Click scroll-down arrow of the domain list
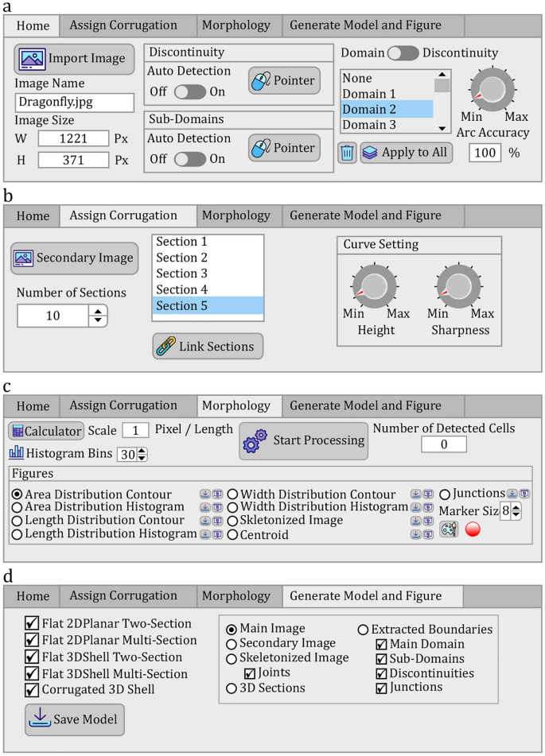Screen dimensions: 545x756 pos(442,128)
